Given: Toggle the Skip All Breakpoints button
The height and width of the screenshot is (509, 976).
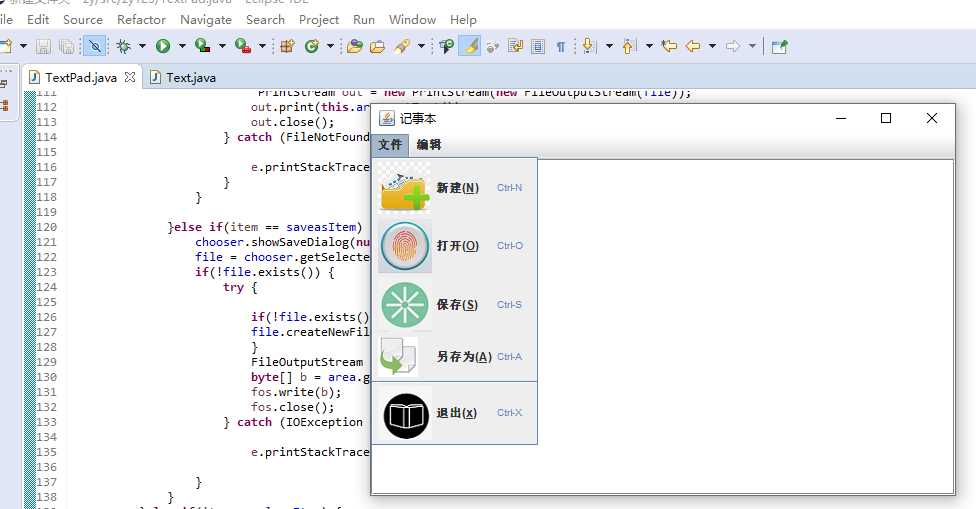Looking at the screenshot, I should (95, 46).
